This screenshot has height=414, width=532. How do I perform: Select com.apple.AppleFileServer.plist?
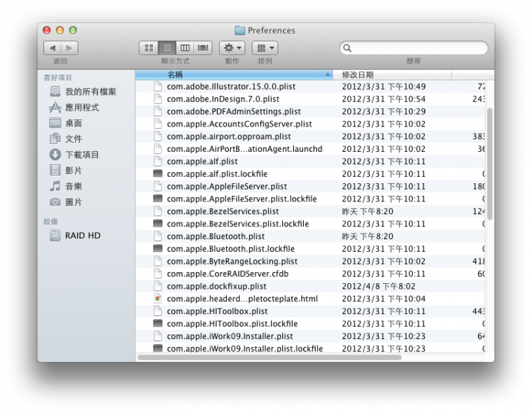(227, 187)
